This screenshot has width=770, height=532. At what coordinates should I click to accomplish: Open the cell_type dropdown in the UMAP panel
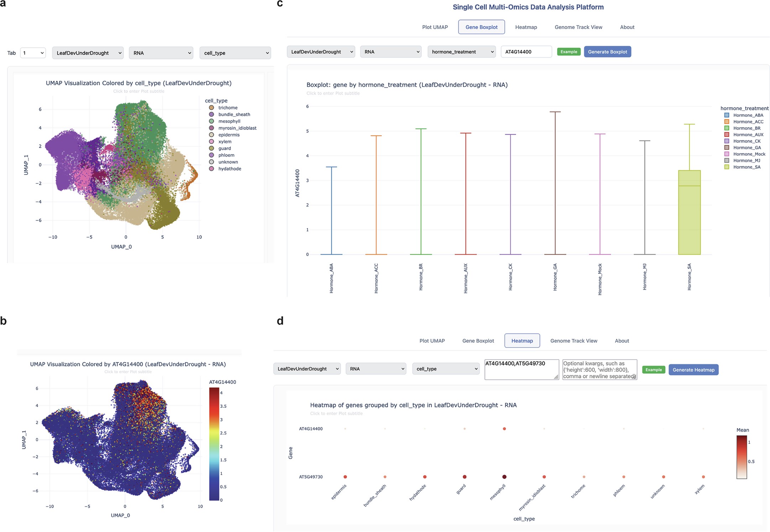point(235,53)
